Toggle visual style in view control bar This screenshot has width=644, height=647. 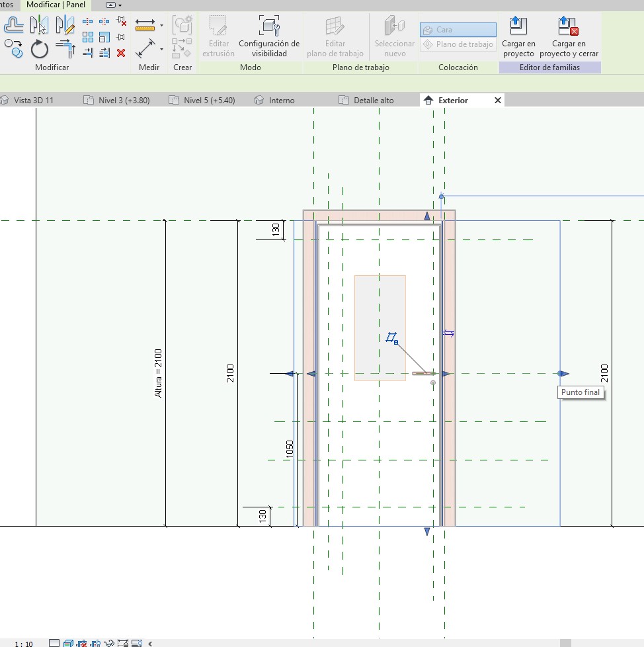tap(68, 643)
